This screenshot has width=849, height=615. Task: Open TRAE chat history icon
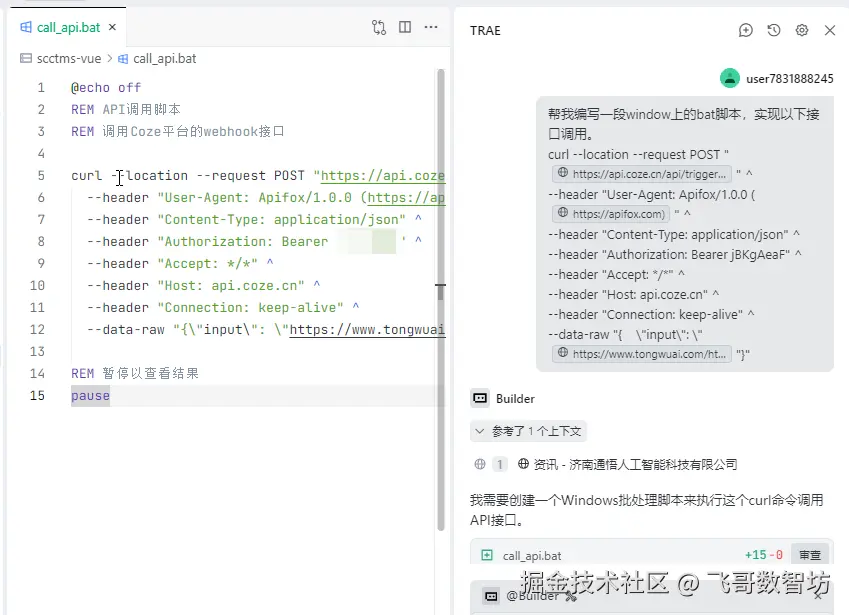774,30
